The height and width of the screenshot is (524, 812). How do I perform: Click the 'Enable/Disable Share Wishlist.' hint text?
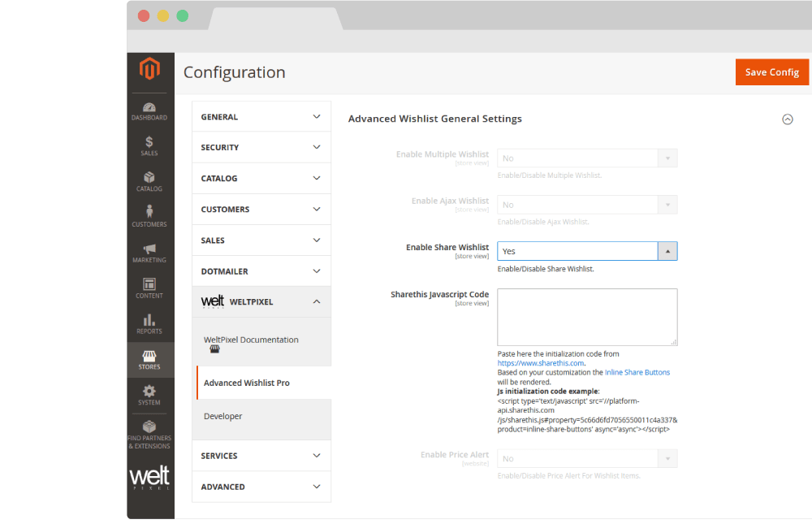click(546, 269)
